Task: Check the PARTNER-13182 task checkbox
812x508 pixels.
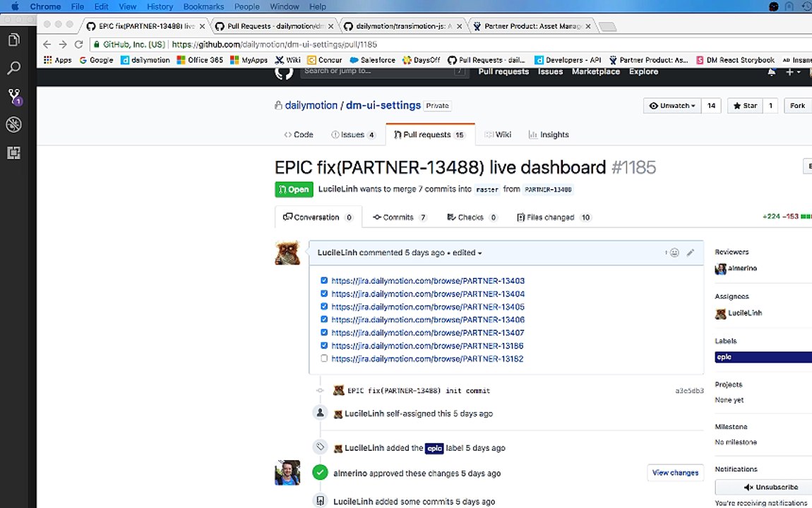Action: coord(324,358)
